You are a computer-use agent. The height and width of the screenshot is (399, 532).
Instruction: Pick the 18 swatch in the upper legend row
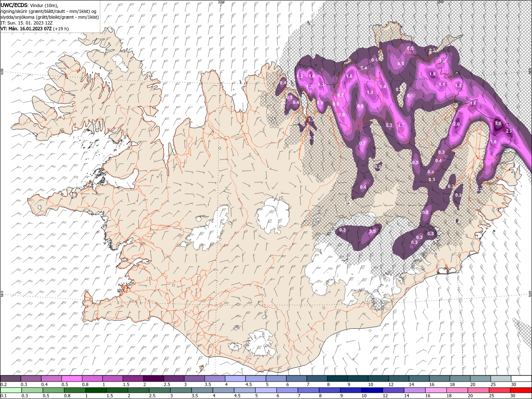point(460,379)
